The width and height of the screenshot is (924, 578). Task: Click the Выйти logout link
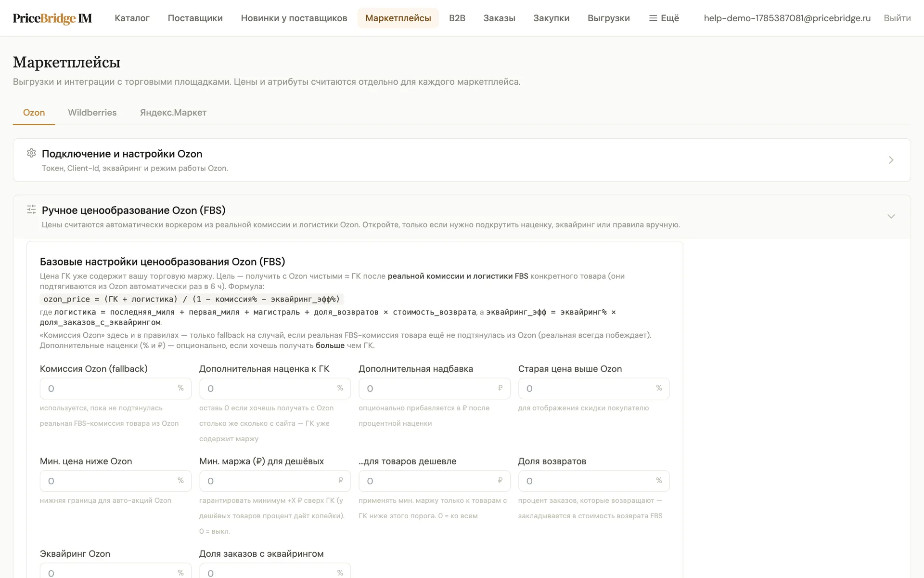point(897,18)
